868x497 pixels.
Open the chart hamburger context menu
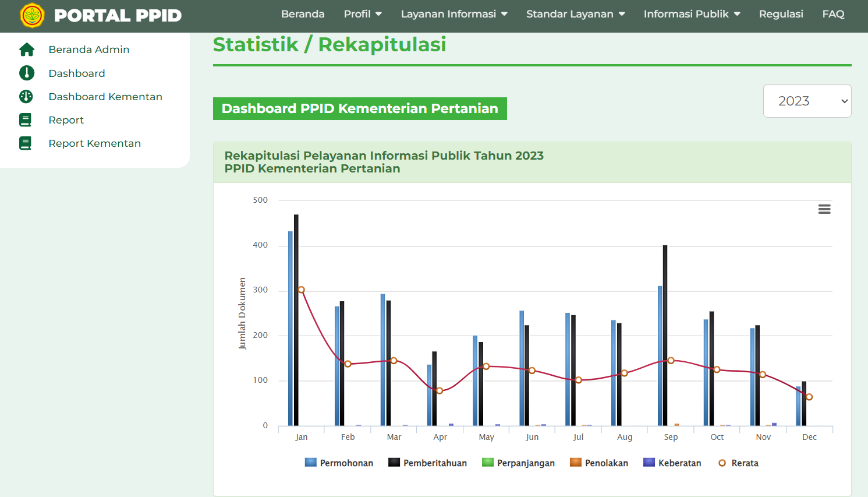pyautogui.click(x=824, y=209)
